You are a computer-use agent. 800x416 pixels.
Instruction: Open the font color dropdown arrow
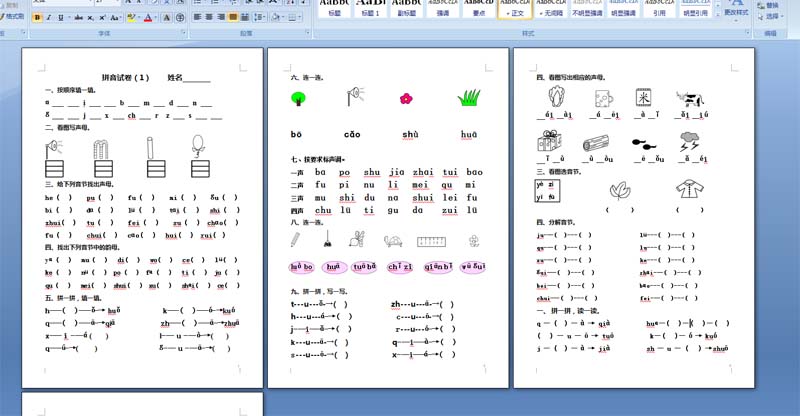pos(156,17)
